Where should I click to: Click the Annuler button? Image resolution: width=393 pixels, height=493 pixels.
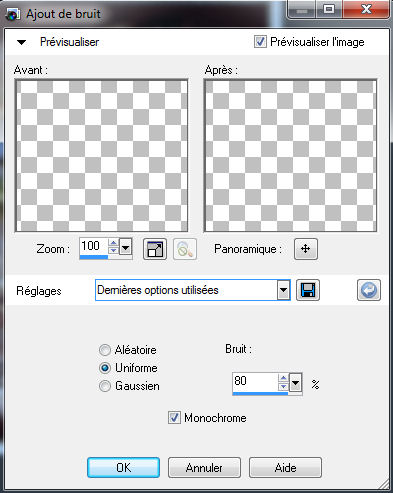pos(204,467)
